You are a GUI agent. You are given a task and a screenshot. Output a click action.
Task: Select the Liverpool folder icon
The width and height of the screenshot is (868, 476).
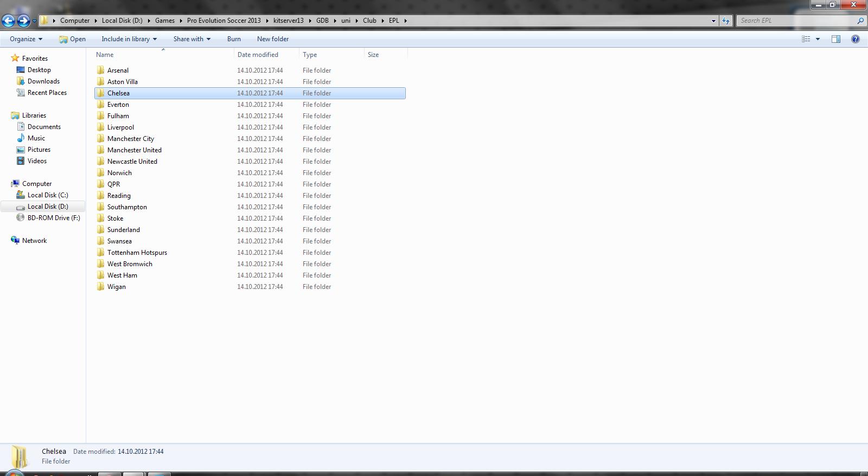(100, 127)
